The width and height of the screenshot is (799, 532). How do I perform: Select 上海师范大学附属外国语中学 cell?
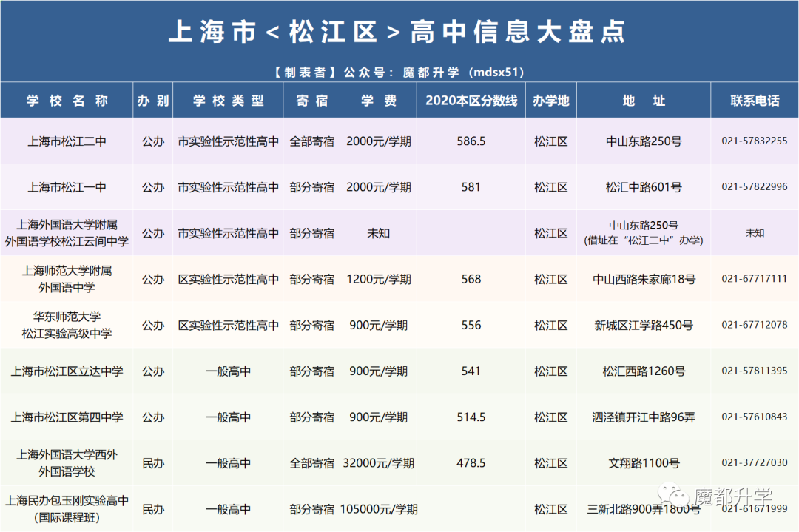(x=67, y=279)
